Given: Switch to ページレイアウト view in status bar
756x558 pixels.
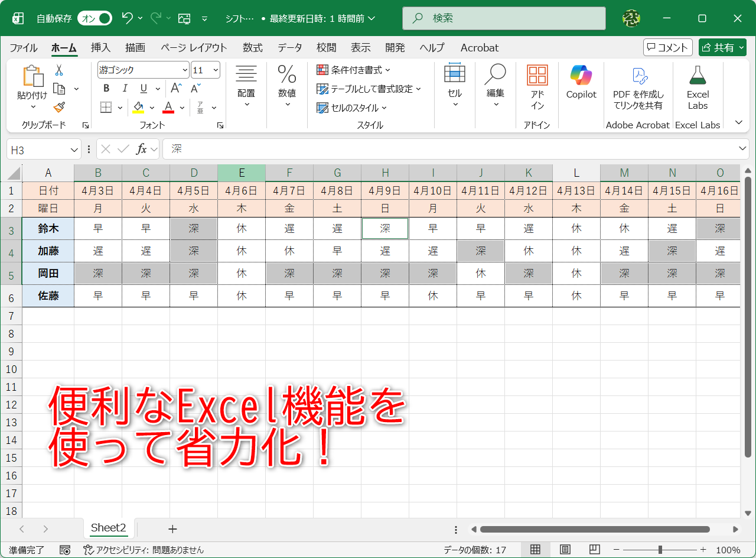Looking at the screenshot, I should pyautogui.click(x=565, y=550).
